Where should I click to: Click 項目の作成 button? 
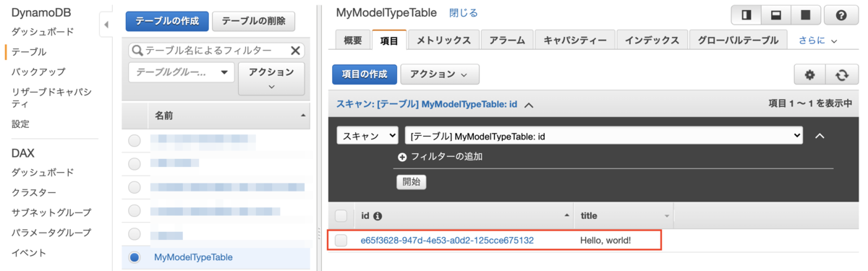[365, 74]
